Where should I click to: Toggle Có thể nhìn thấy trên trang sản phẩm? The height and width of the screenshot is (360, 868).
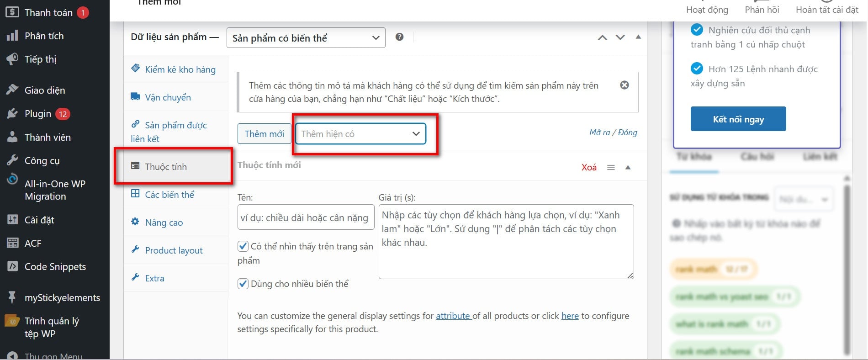pos(243,246)
